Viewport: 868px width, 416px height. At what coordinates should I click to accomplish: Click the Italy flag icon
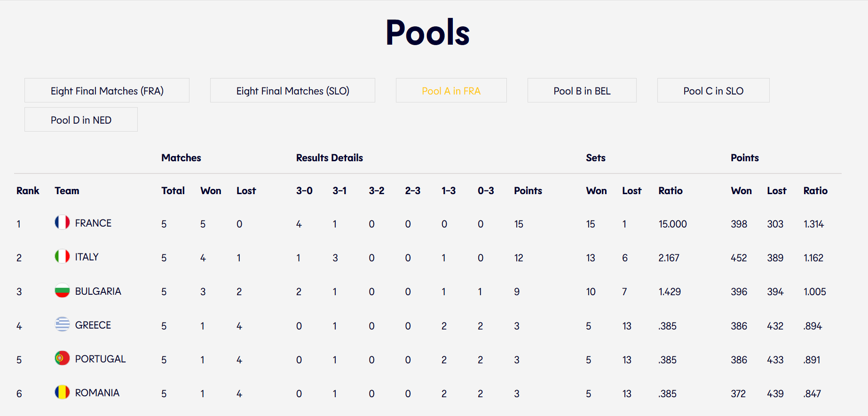point(62,256)
